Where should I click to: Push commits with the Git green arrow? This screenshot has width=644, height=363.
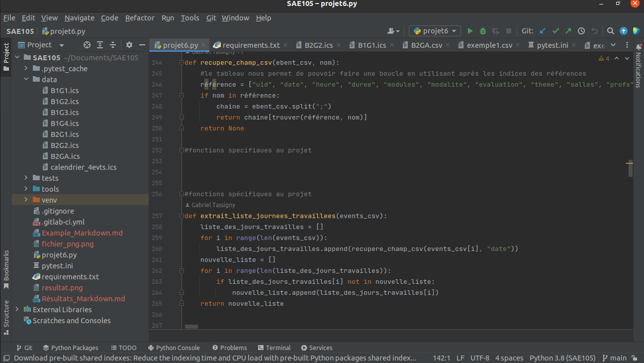click(568, 31)
